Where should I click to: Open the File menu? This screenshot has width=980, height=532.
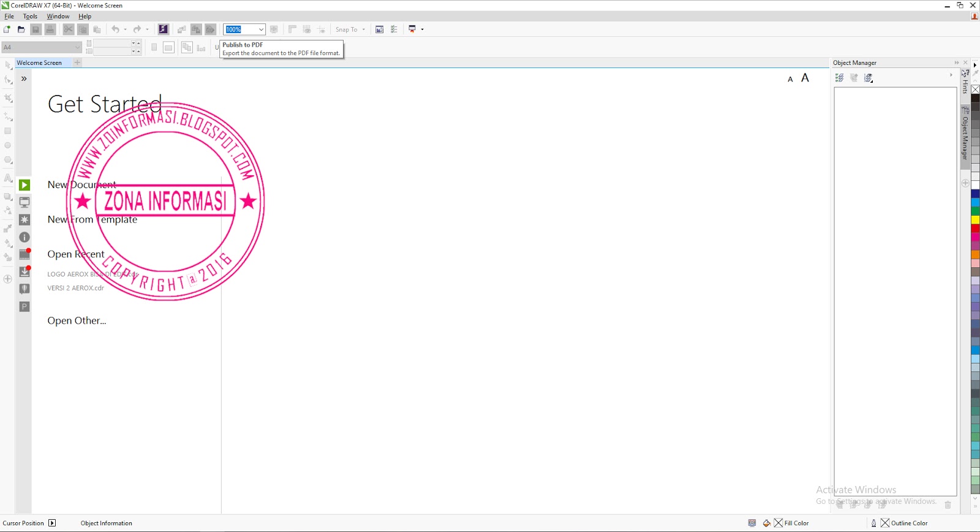pyautogui.click(x=9, y=17)
